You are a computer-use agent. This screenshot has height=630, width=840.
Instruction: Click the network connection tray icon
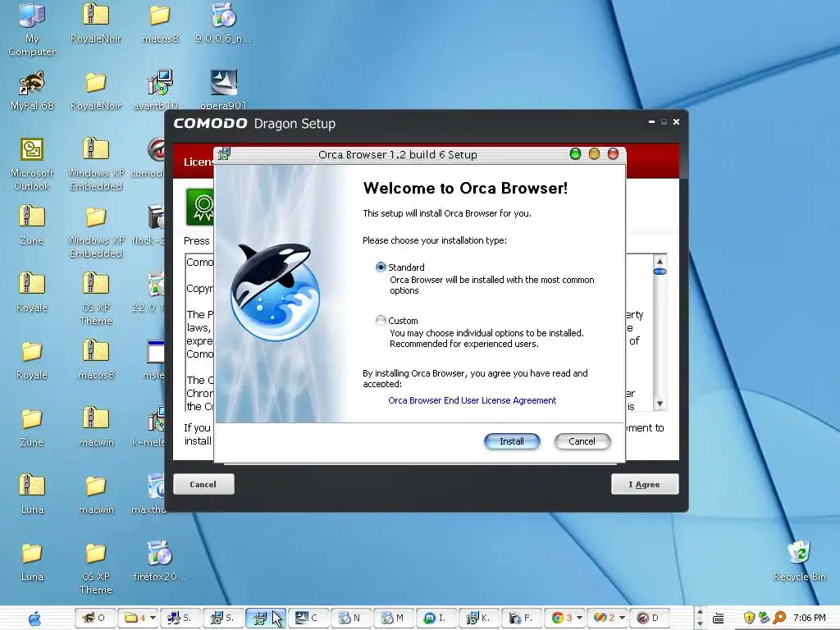(x=764, y=618)
